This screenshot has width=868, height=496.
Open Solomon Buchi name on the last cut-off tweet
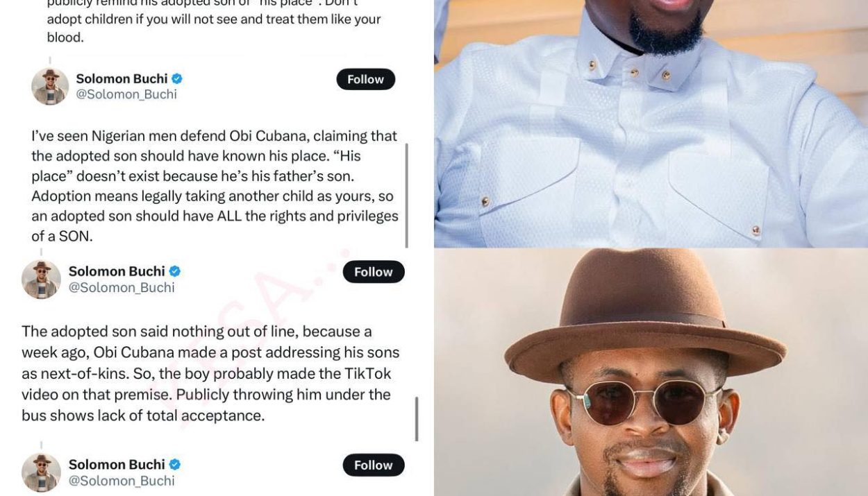pyautogui.click(x=117, y=464)
